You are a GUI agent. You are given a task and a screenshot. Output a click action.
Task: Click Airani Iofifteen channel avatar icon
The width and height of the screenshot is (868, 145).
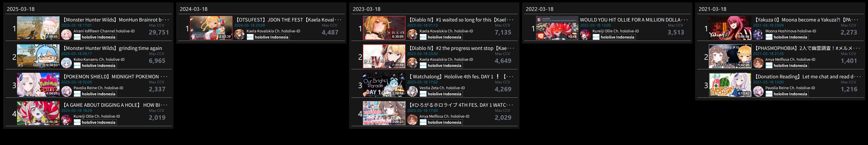[x=66, y=34]
